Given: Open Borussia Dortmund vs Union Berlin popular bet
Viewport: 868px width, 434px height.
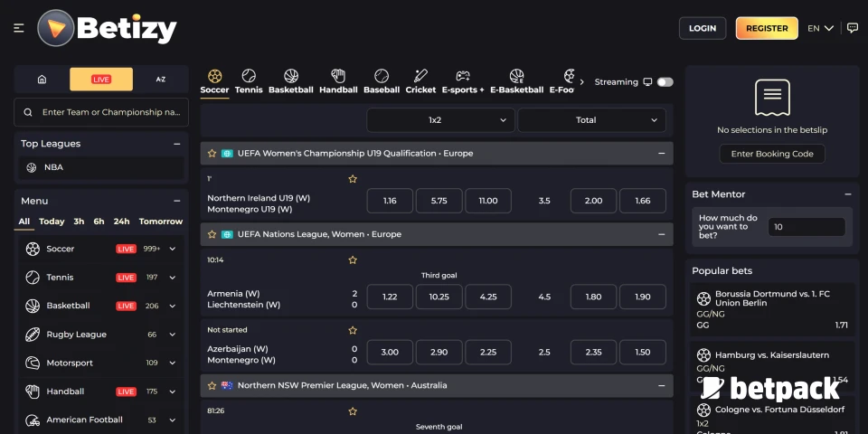Looking at the screenshot, I should tap(772, 309).
